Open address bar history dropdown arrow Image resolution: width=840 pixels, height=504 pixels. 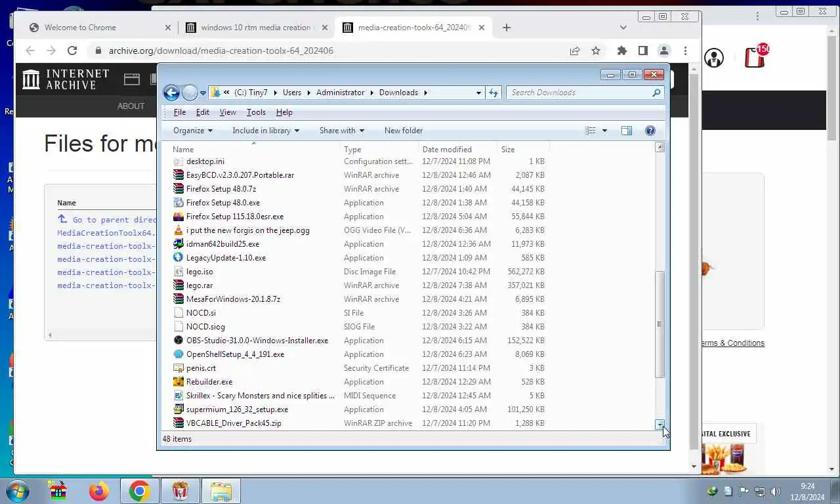point(478,93)
